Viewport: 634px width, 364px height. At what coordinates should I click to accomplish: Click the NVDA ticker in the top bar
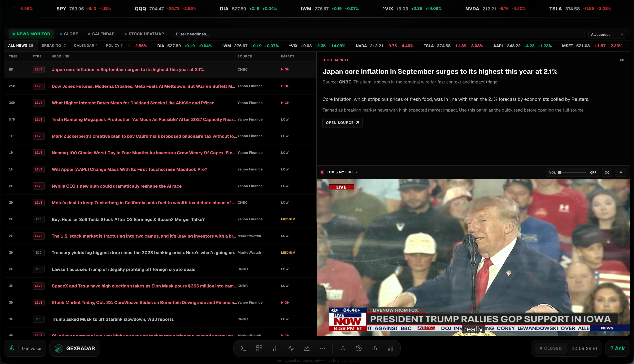[495, 9]
